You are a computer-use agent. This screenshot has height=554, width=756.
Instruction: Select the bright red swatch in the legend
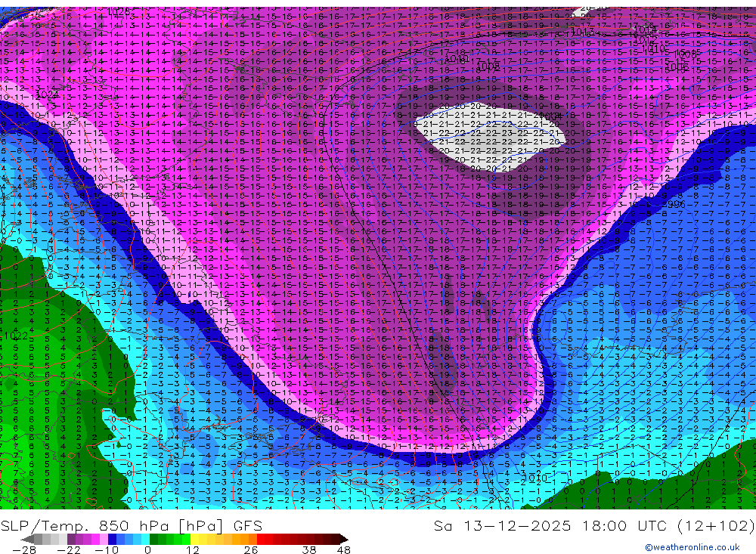261,539
